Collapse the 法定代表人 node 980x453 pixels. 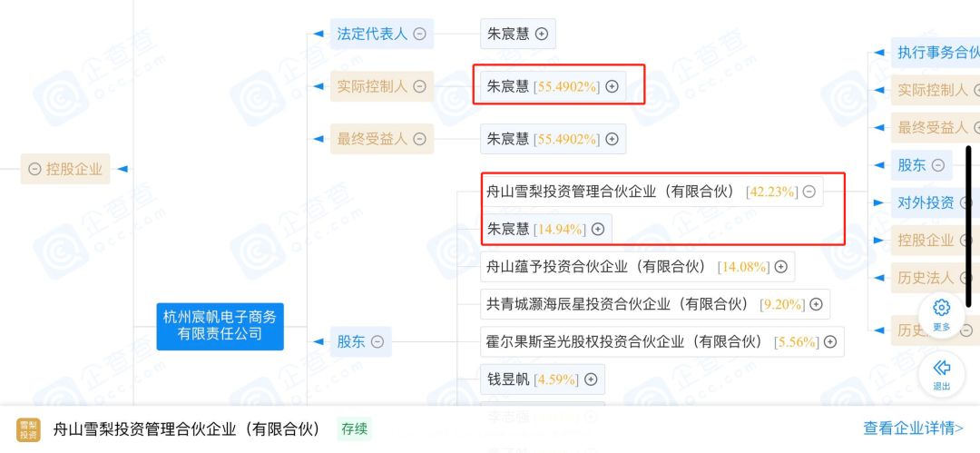coord(420,34)
